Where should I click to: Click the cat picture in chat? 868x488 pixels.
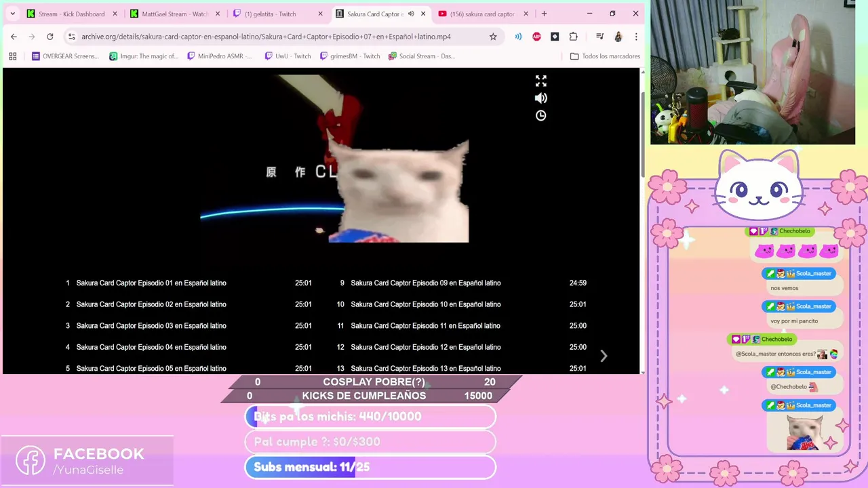point(805,433)
